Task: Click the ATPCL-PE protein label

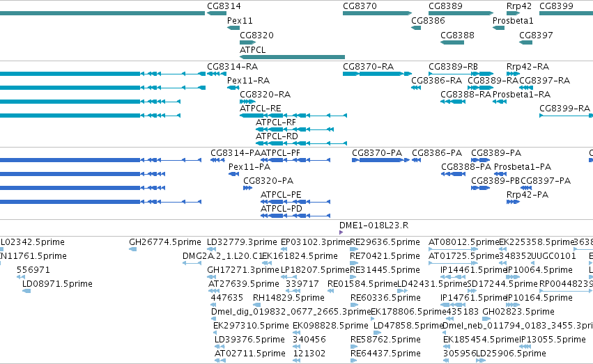Action: (281, 195)
